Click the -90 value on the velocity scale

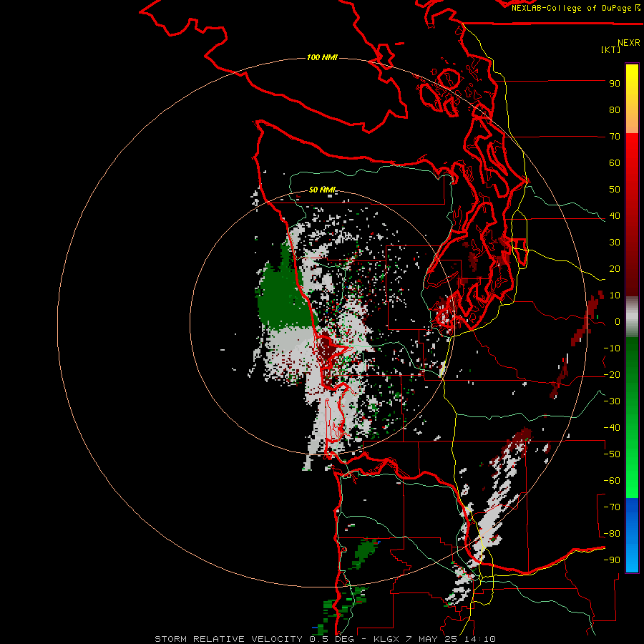pos(612,560)
